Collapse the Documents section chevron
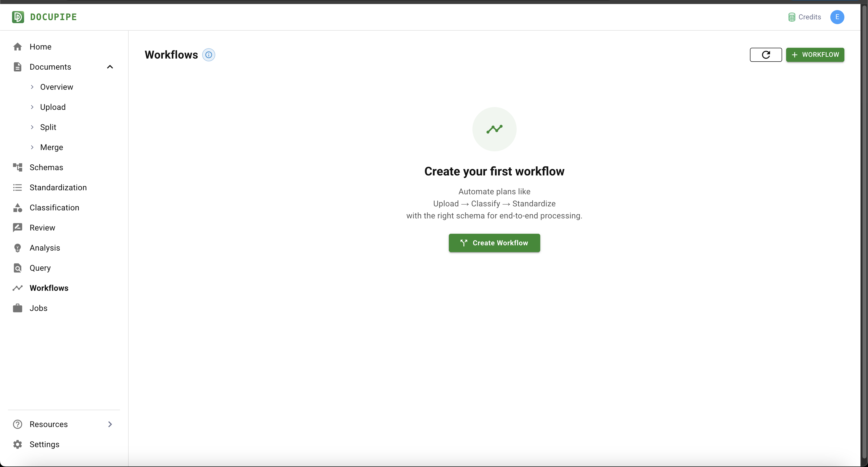 (x=110, y=67)
